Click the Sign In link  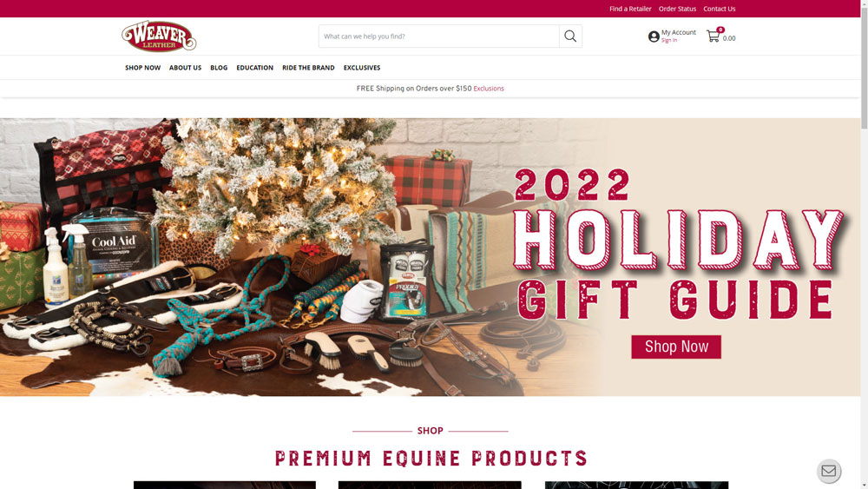tap(669, 41)
